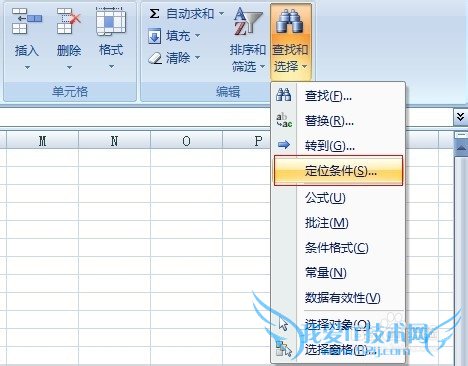The height and width of the screenshot is (366, 468).
Task: Select 常量(N) menu entry
Action: [x=339, y=273]
